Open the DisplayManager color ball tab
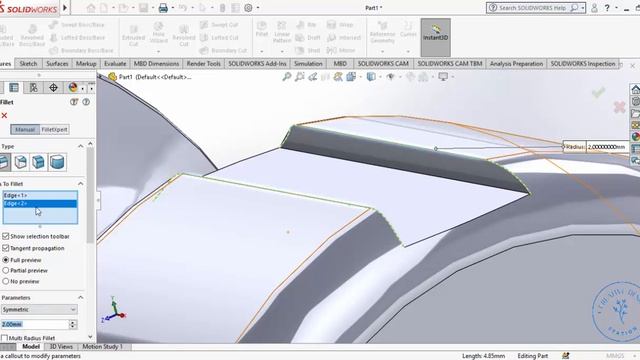The image size is (640, 360). pos(73,87)
